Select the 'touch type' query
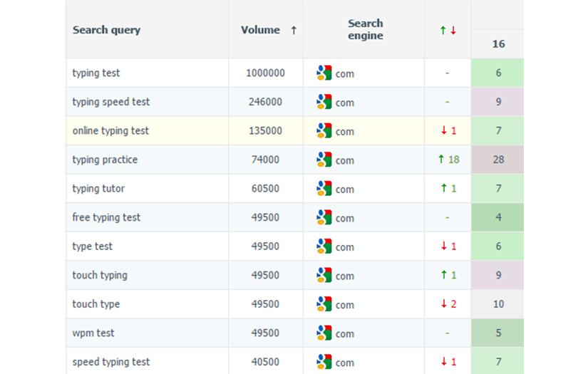 tap(96, 303)
